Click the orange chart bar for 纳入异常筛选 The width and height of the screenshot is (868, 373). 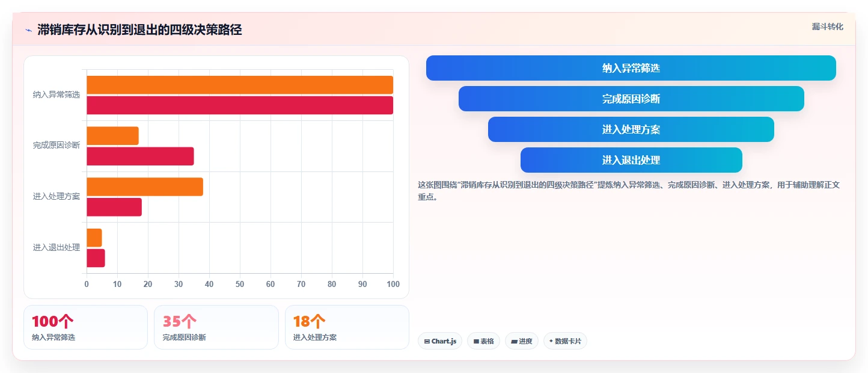pyautogui.click(x=240, y=85)
